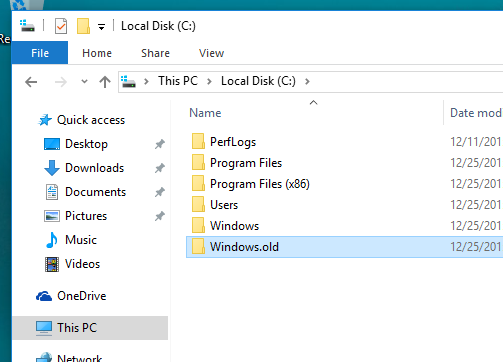The image size is (503, 362).
Task: Click the Program Files folder icon
Action: (198, 162)
